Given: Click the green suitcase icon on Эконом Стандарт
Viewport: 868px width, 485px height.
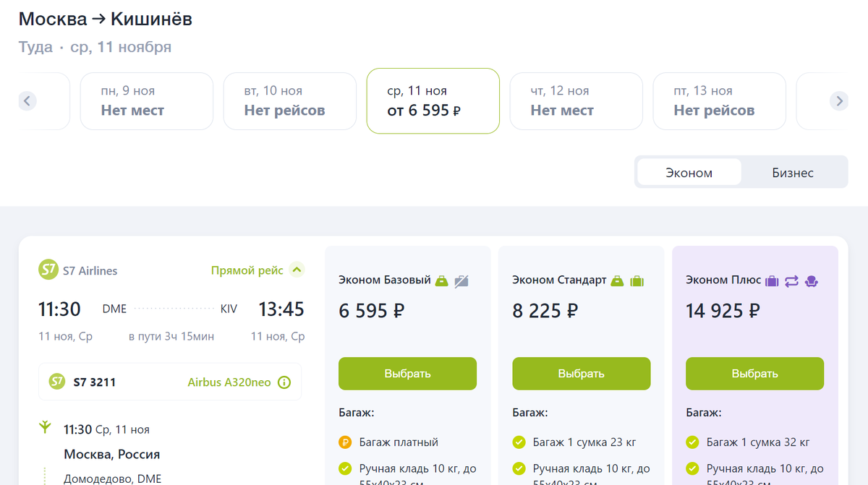Looking at the screenshot, I should tap(637, 281).
